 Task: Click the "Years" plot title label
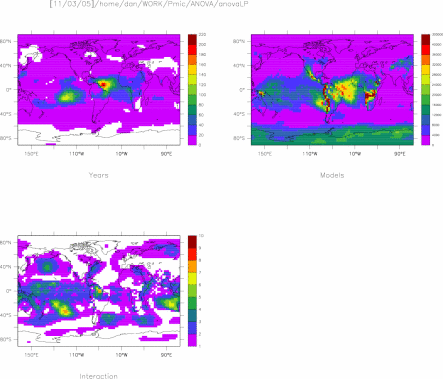(x=98, y=175)
